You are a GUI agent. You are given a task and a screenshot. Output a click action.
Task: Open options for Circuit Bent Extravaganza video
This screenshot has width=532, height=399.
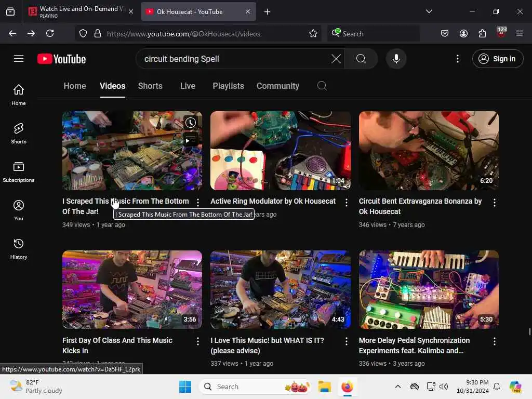(x=495, y=203)
